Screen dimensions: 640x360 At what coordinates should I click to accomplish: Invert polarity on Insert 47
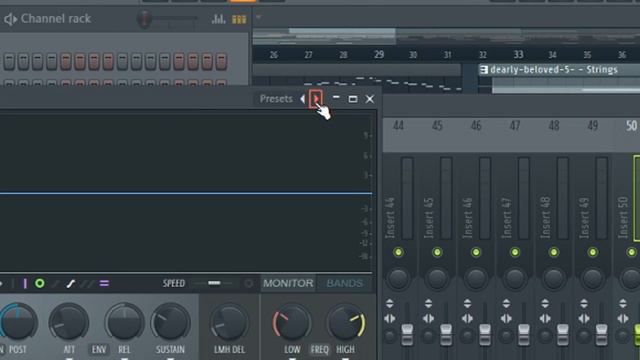[506, 303]
